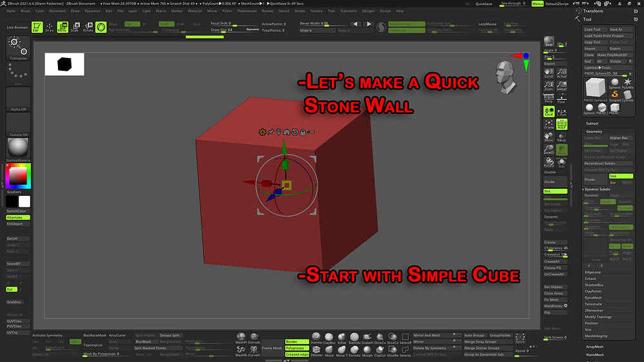Screen dimensions: 644x362
Task: Open the Transpose brush thumbnail
Action: (18, 48)
